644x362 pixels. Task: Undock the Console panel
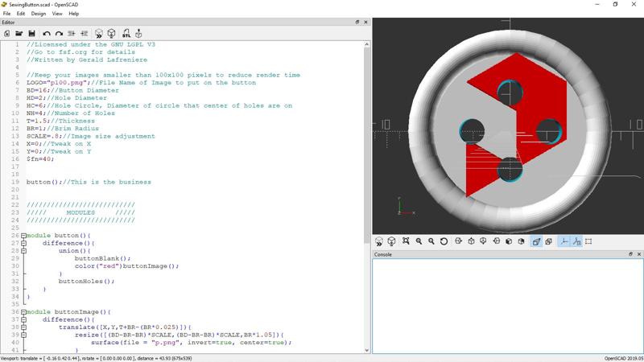point(630,254)
